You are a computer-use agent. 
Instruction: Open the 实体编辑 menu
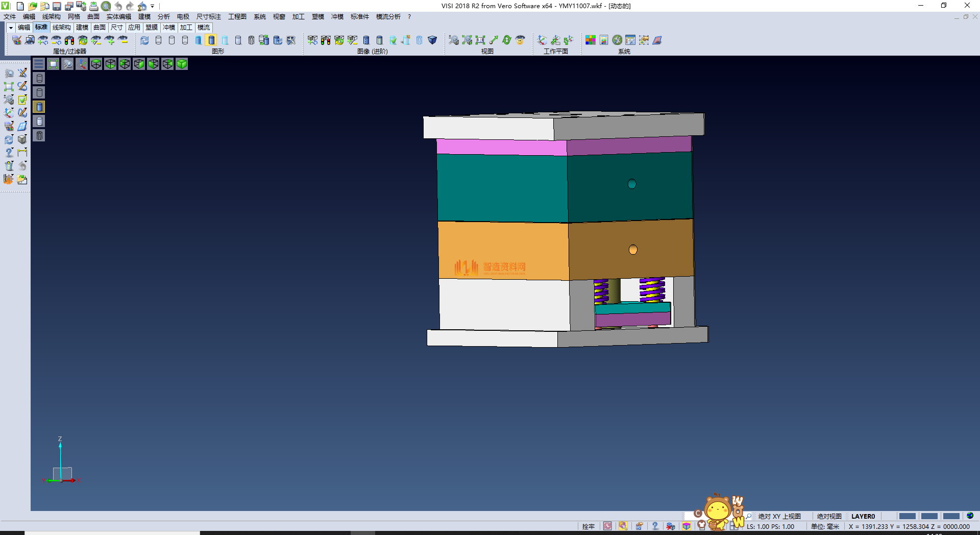(x=118, y=17)
